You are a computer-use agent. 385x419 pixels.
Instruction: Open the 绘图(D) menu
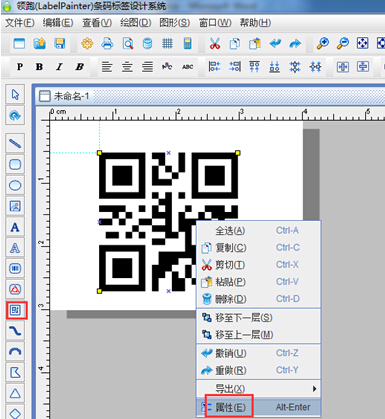[x=136, y=23]
